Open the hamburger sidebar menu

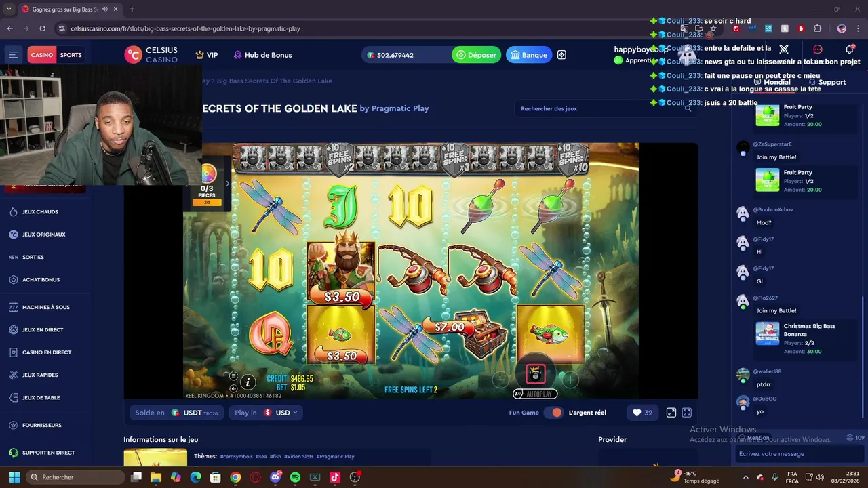click(13, 55)
